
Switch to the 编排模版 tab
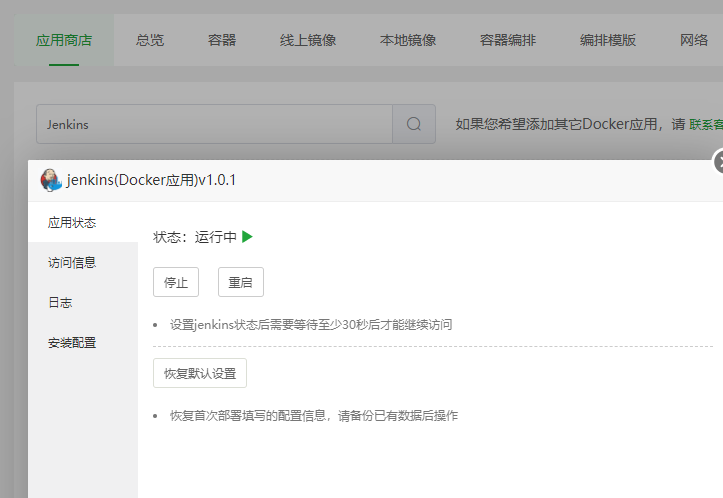coord(608,40)
